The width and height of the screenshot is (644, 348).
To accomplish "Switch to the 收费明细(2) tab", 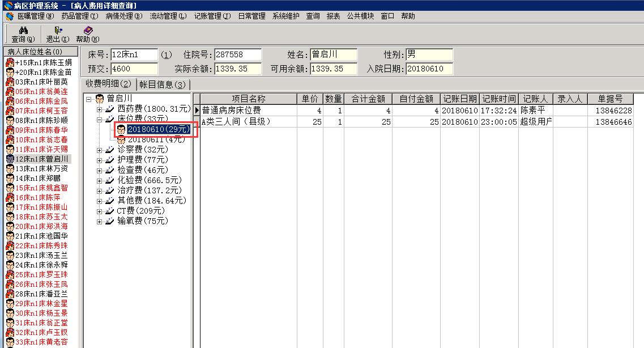I will [x=108, y=84].
